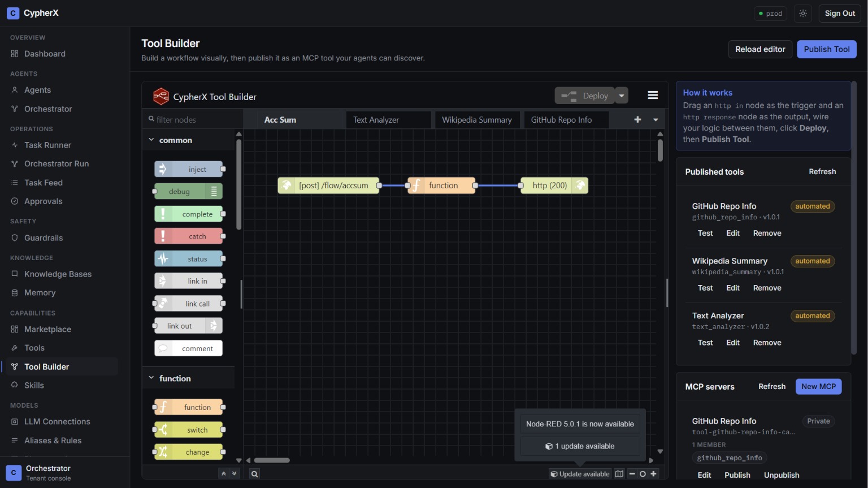Click the Node-RED 5.0.1 is now available notice
This screenshot has height=488, width=868.
580,424
